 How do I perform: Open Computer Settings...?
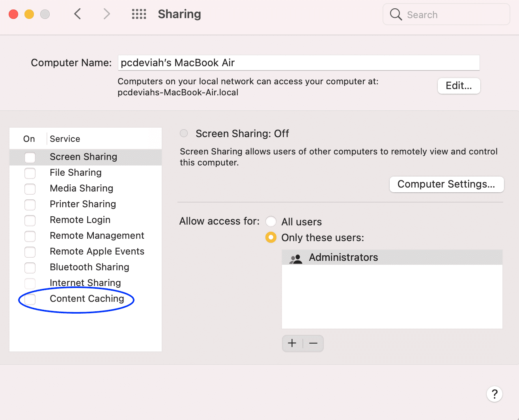pos(446,184)
